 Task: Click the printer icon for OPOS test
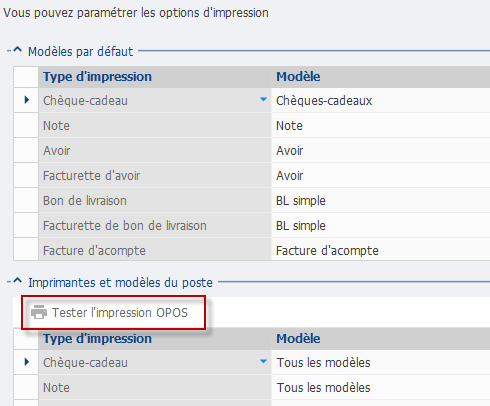pyautogui.click(x=39, y=312)
